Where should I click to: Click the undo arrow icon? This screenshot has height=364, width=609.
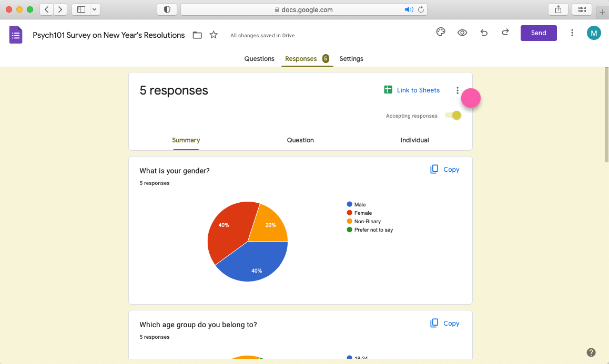point(484,33)
